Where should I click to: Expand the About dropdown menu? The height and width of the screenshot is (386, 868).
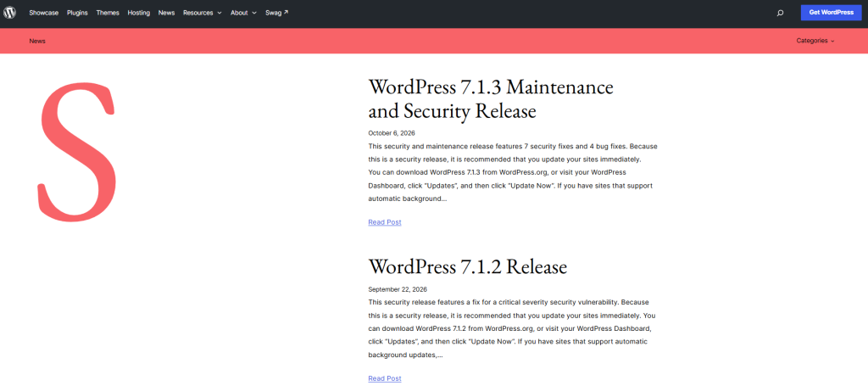243,13
